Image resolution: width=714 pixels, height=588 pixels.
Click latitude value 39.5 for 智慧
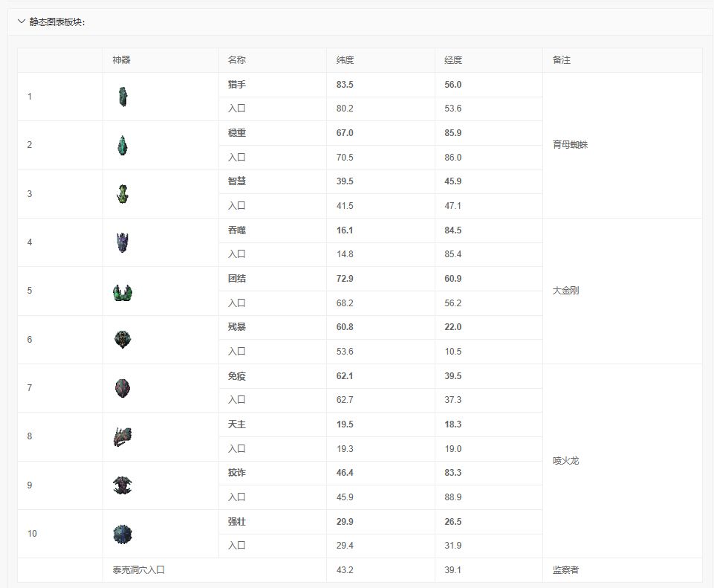[345, 181]
